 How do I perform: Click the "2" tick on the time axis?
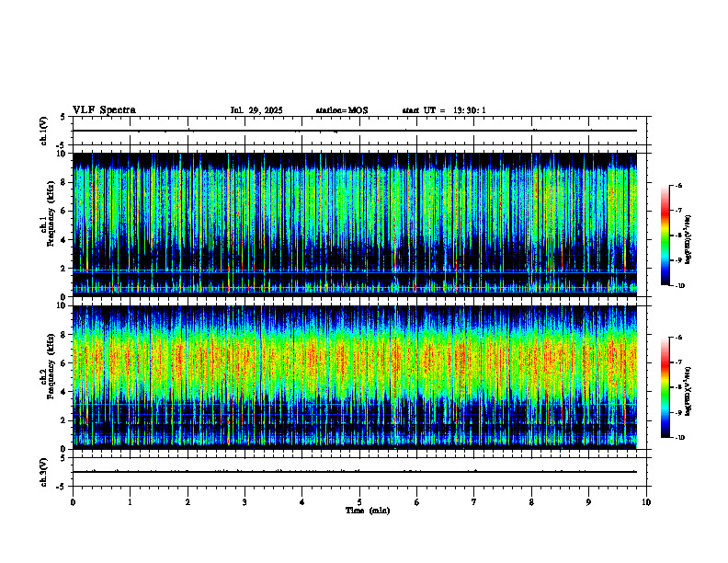(x=188, y=502)
